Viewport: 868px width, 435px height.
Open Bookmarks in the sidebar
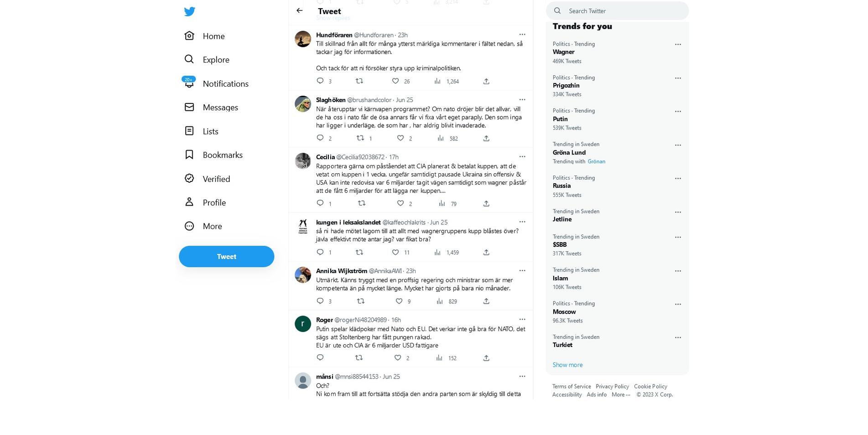[222, 155]
